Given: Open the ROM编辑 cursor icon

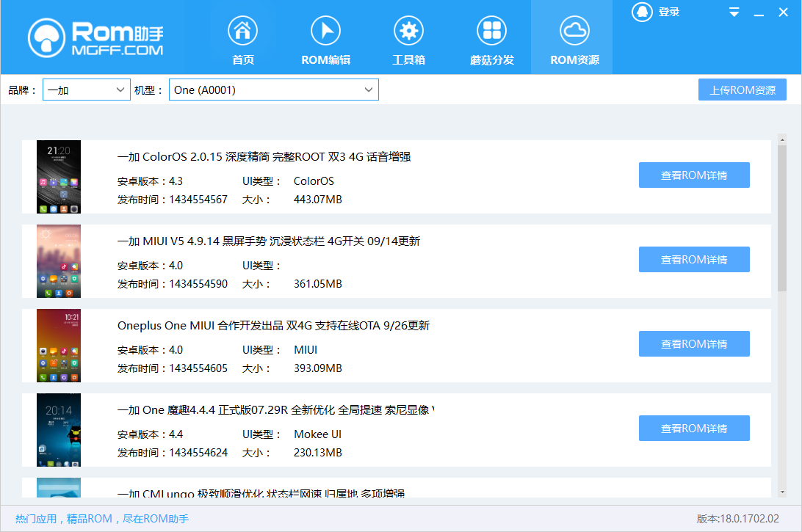Looking at the screenshot, I should tap(325, 31).
